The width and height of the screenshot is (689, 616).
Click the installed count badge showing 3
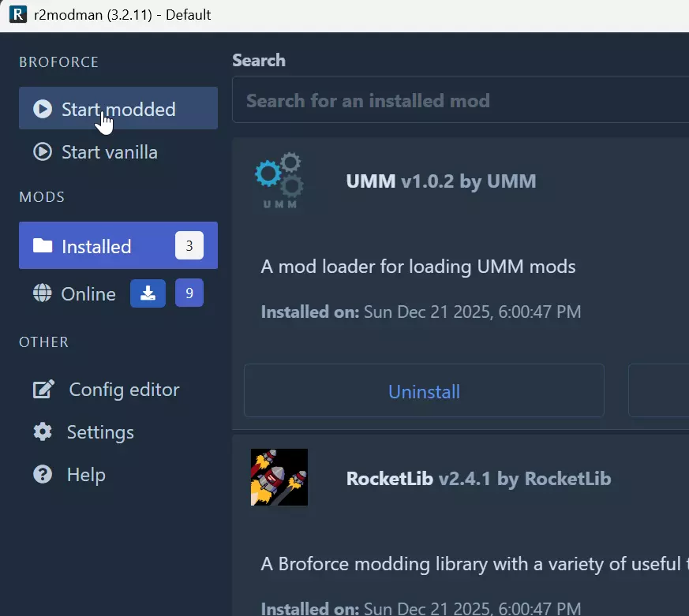click(x=189, y=245)
